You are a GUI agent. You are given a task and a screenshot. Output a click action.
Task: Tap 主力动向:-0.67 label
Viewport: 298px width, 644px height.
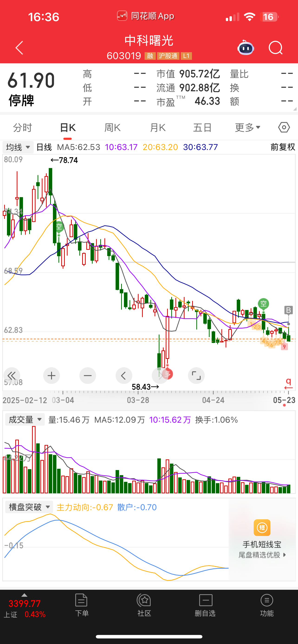coord(85,507)
